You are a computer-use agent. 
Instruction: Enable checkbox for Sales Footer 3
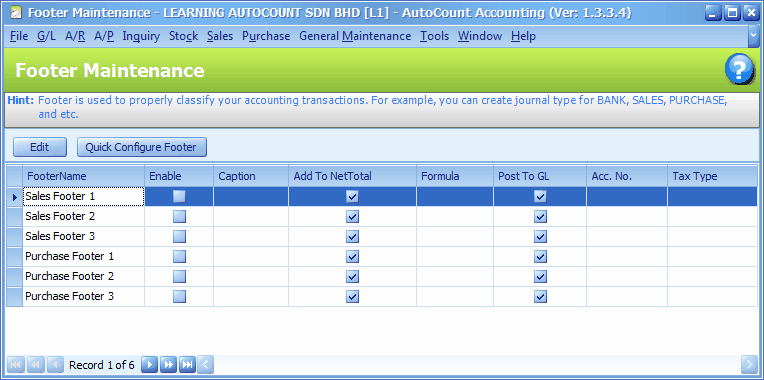coord(179,236)
